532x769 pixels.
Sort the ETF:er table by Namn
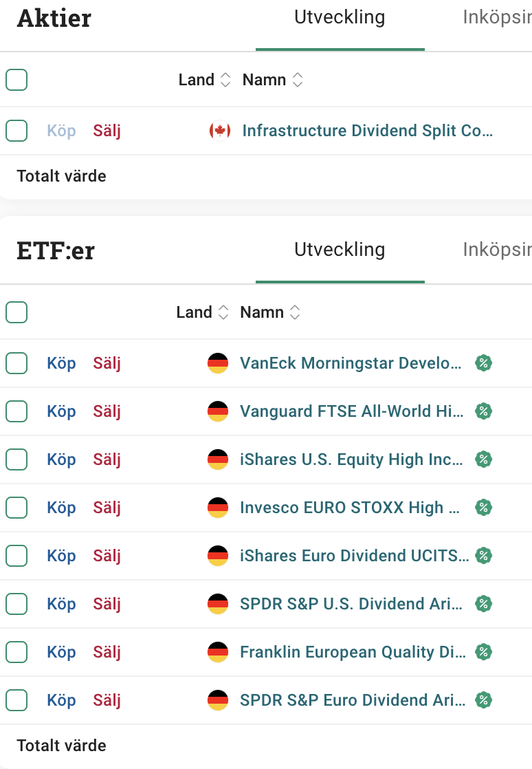pos(271,312)
